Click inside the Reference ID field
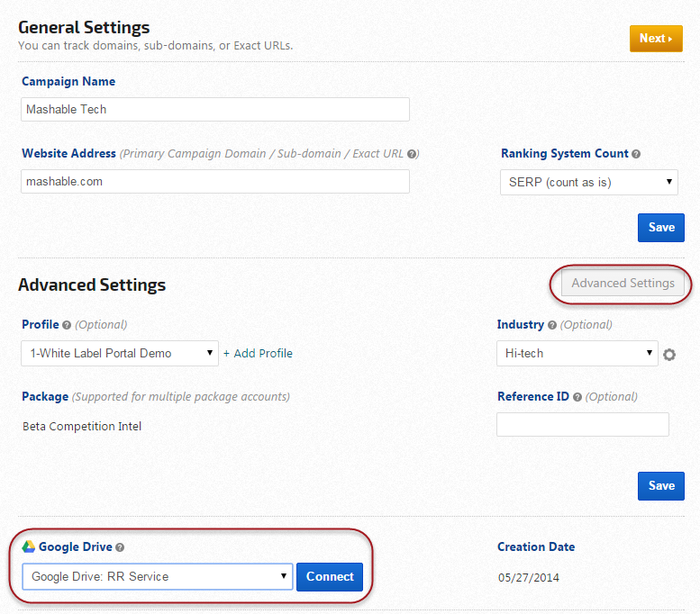Screen dimensions: 700x614 point(582,424)
